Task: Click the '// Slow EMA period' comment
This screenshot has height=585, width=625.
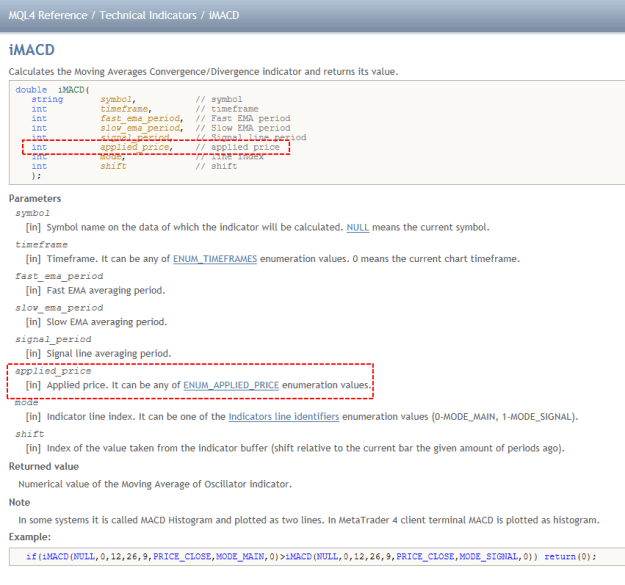Action: click(x=243, y=128)
